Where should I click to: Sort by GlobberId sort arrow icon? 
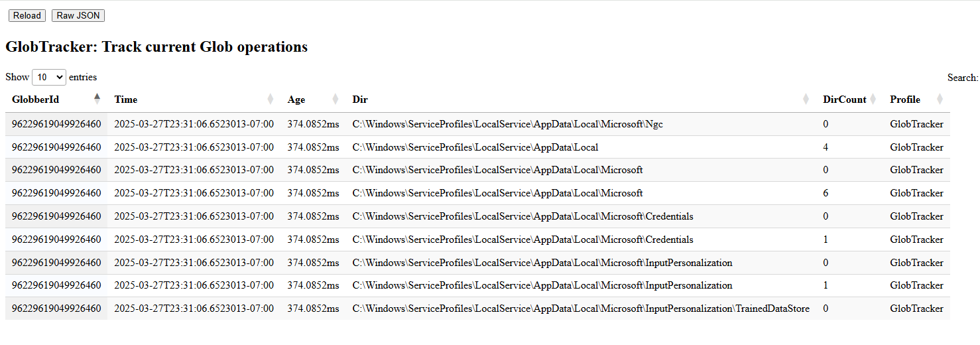click(97, 99)
